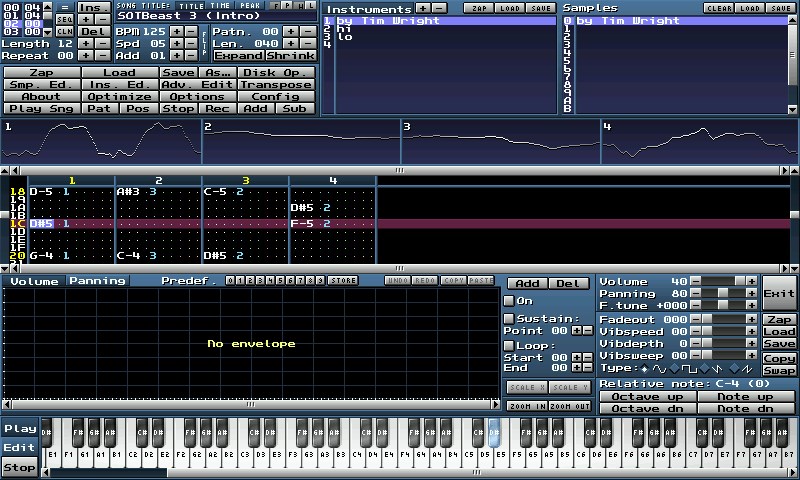
Task: Open the Volume envelope tab
Action: pyautogui.click(x=34, y=281)
